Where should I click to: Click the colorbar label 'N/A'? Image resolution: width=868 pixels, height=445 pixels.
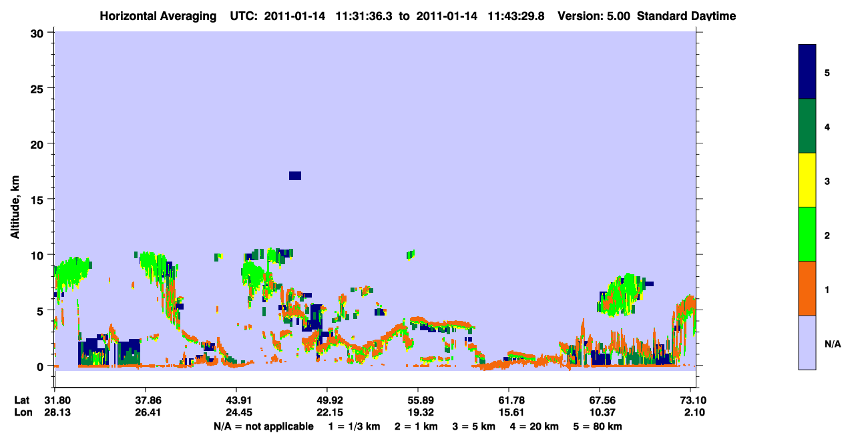832,344
